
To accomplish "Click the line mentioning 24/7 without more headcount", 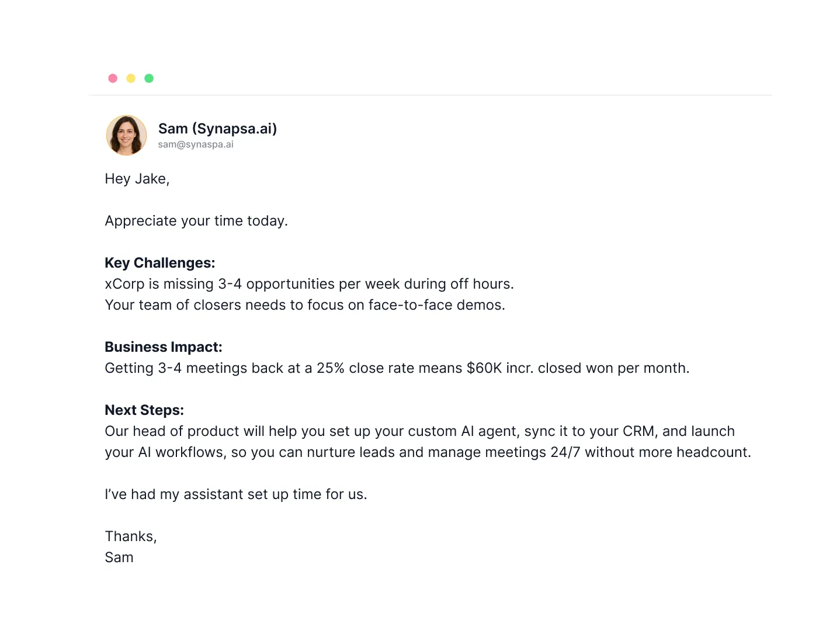I will 428,452.
